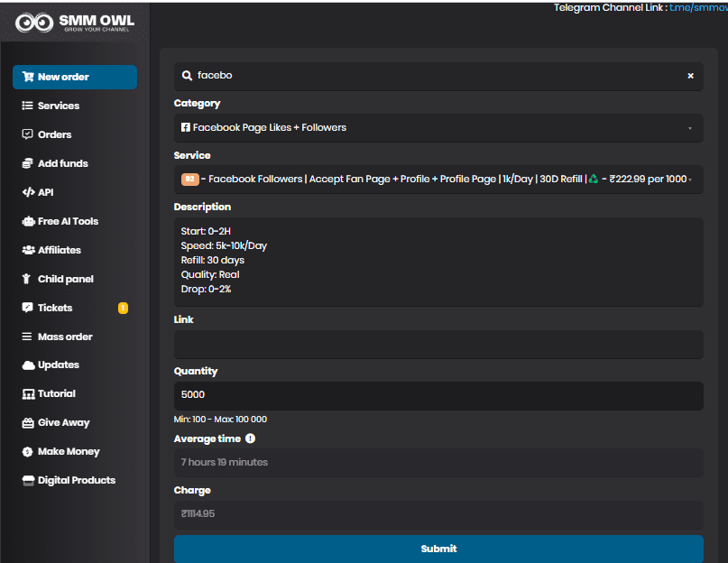728x563 pixels.
Task: Click the Give Away gift icon
Action: click(x=28, y=423)
